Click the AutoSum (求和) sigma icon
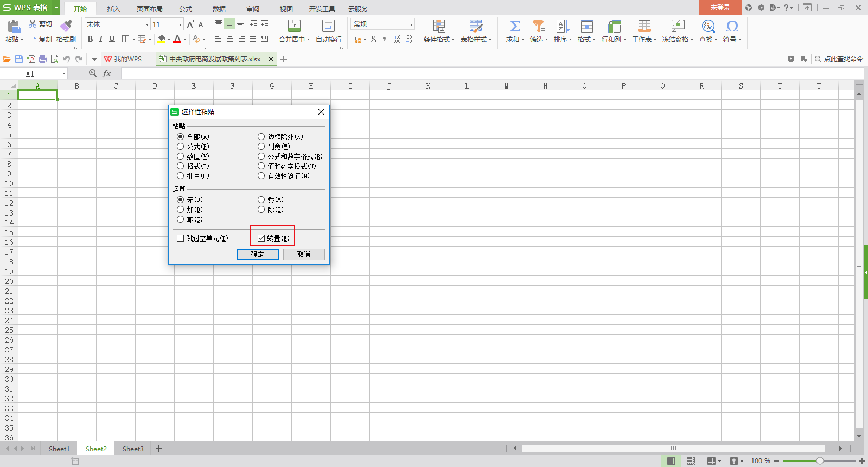 coord(515,26)
